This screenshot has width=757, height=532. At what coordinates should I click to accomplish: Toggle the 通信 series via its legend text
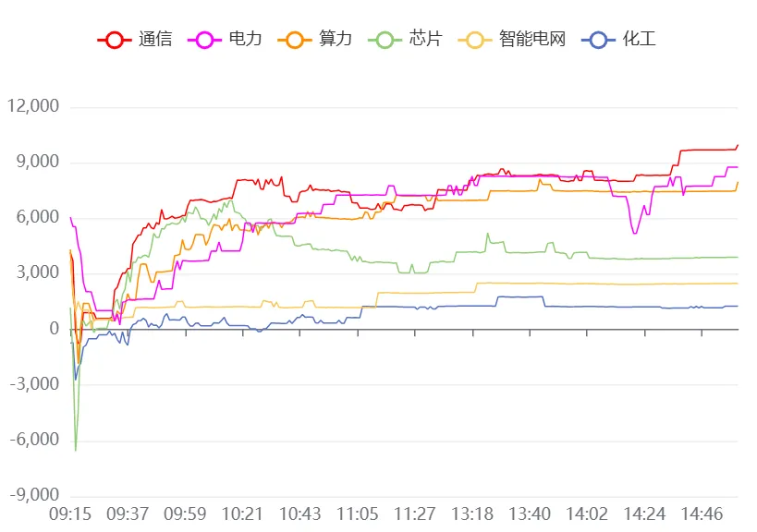(x=155, y=40)
